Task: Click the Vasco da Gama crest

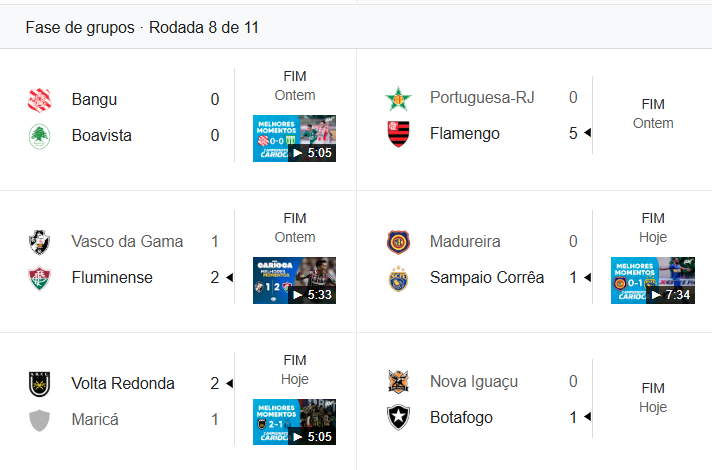Action: point(40,242)
